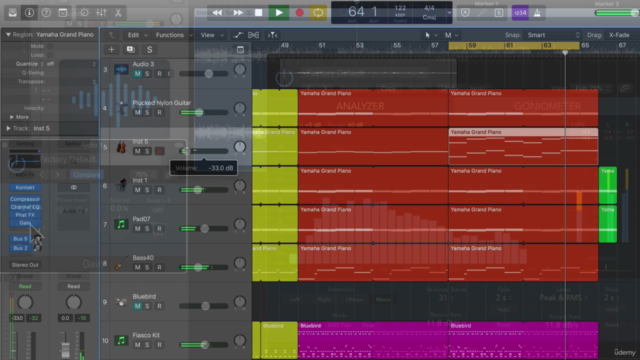Click the Solo S button in control bar

[x=499, y=13]
